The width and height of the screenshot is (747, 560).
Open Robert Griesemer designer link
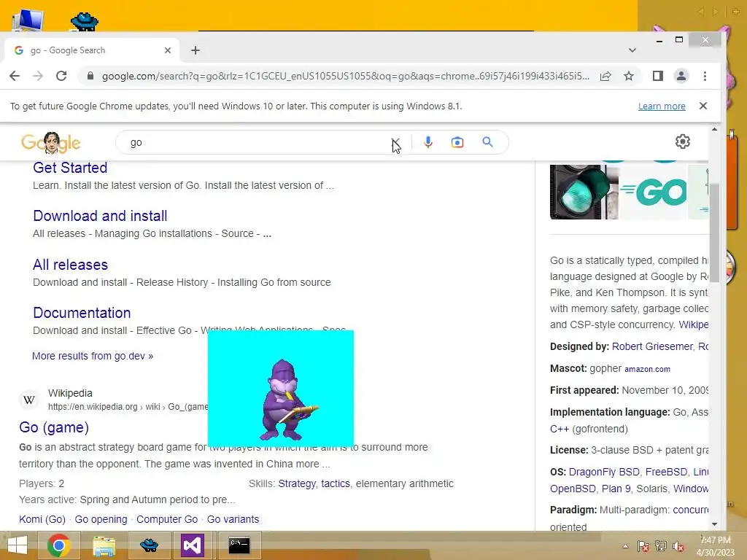[x=652, y=346]
